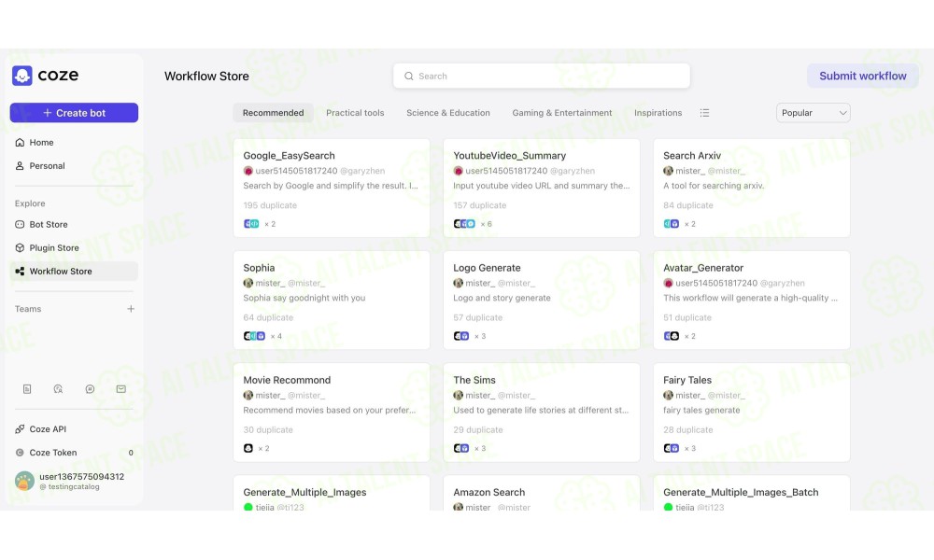Click author avatar on Sophia card

pyautogui.click(x=248, y=284)
